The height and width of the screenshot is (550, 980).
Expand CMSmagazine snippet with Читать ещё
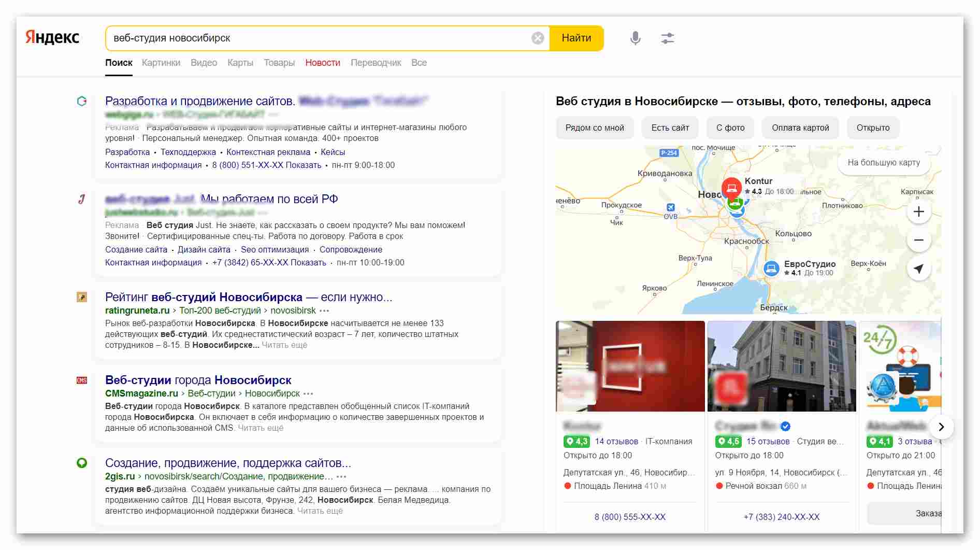coord(261,428)
